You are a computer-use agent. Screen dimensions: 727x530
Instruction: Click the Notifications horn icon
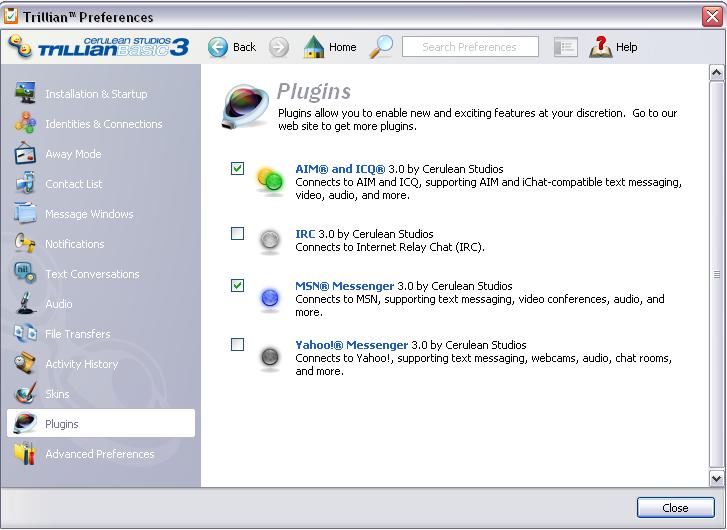(25, 243)
